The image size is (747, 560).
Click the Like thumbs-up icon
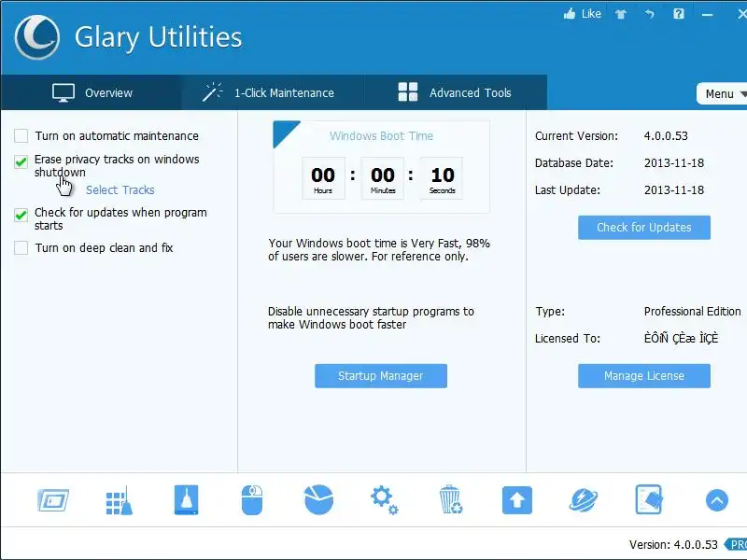(570, 14)
